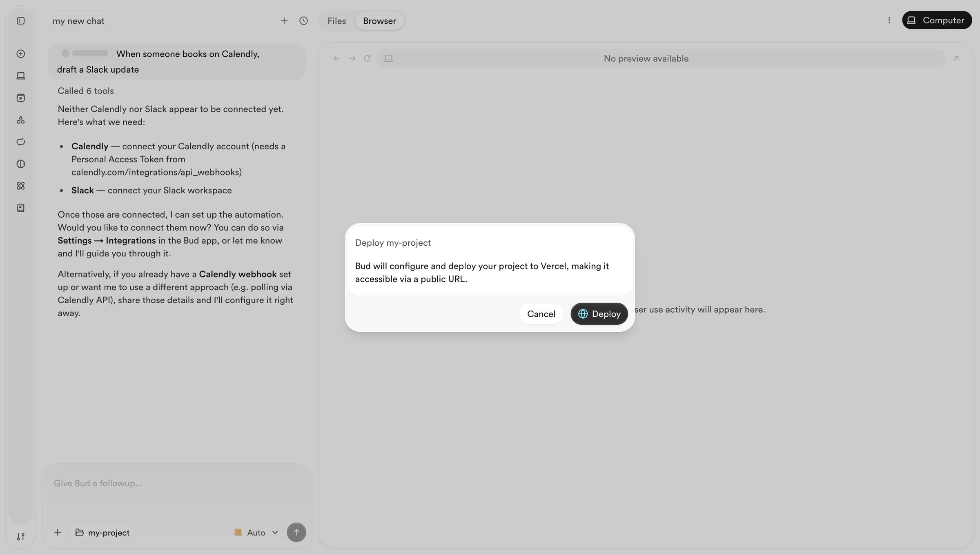Open the brain memory sidebar icon
The image size is (980, 555).
pos(21,164)
